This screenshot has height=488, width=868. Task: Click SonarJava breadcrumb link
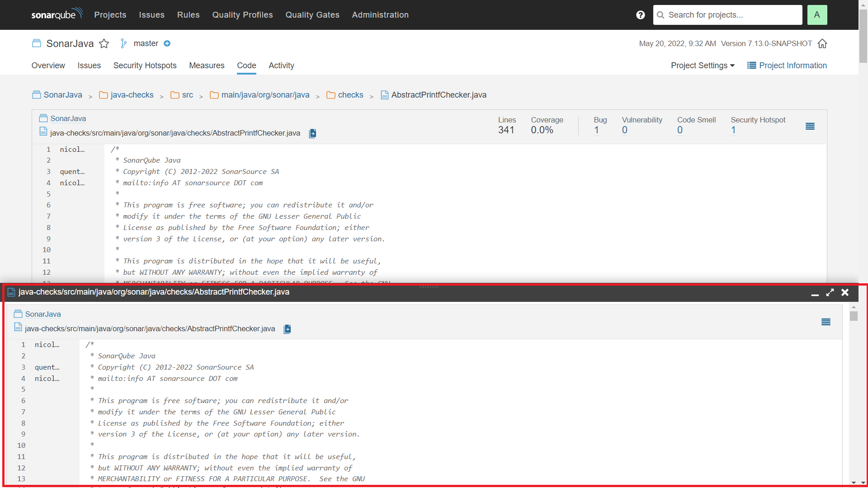click(63, 95)
